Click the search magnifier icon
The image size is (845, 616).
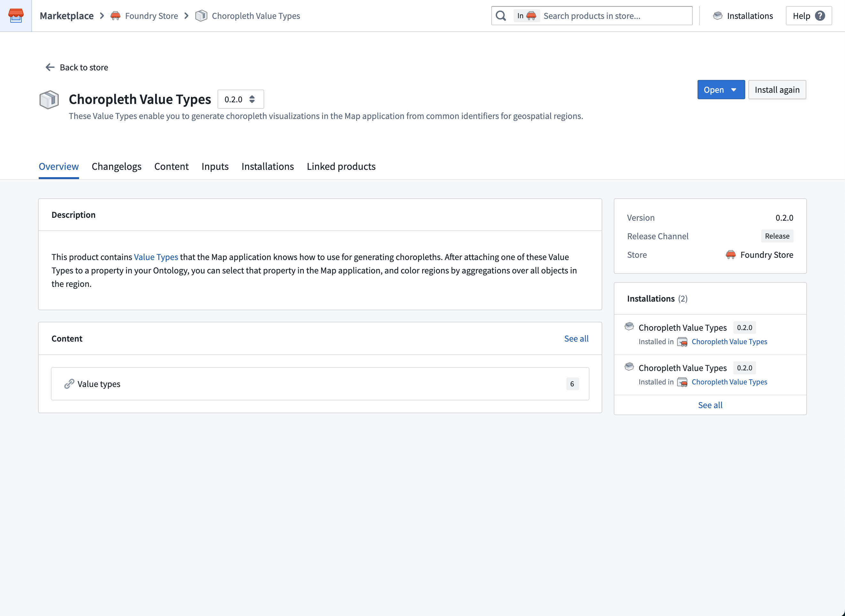pos(501,16)
